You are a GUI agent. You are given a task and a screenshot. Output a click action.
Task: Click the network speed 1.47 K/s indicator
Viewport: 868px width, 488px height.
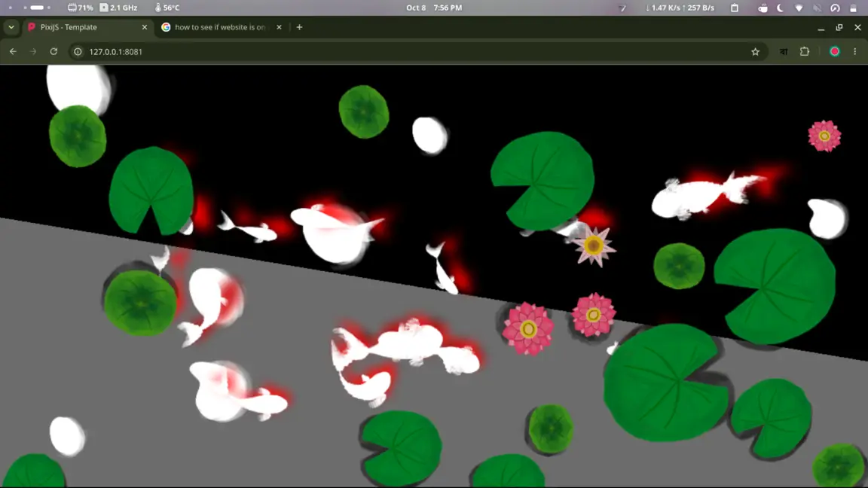680,8
